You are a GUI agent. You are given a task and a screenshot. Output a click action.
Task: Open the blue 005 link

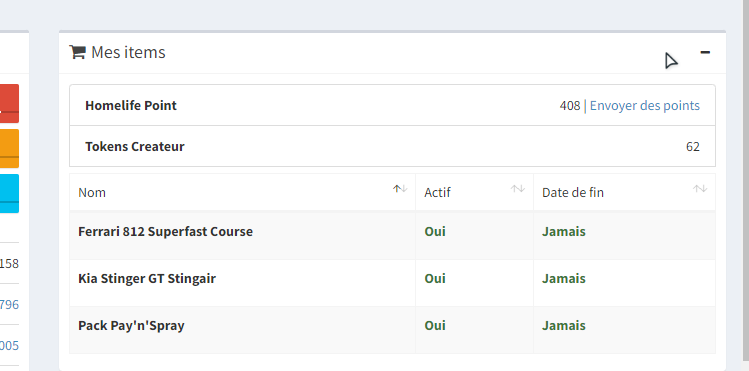pos(9,346)
